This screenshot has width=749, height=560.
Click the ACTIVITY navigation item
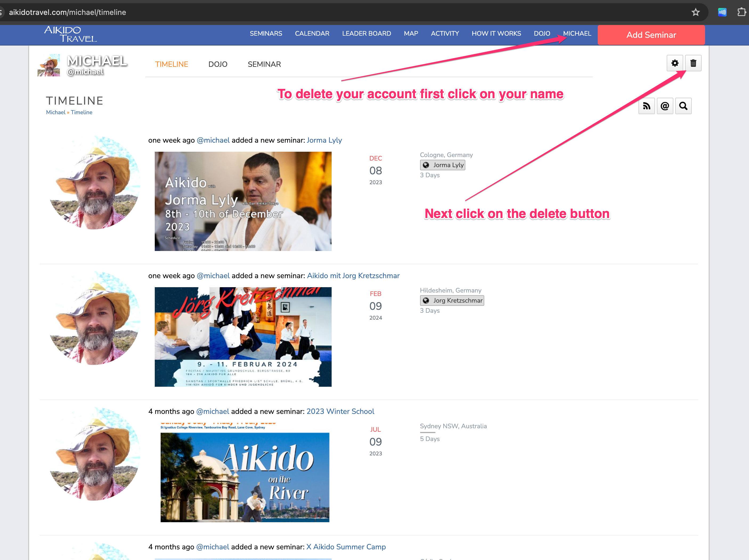(445, 34)
